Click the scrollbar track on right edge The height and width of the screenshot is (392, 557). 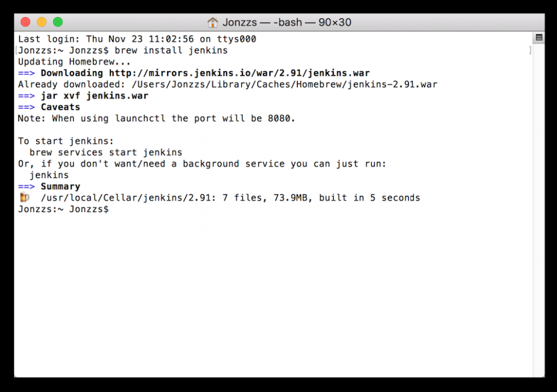coord(538,223)
